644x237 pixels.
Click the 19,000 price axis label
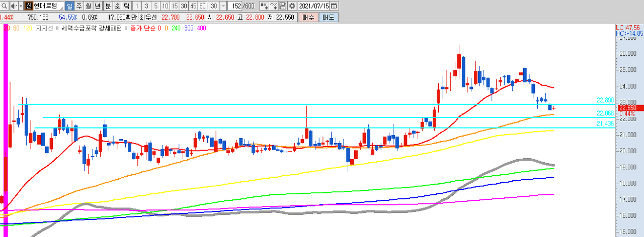click(x=628, y=167)
